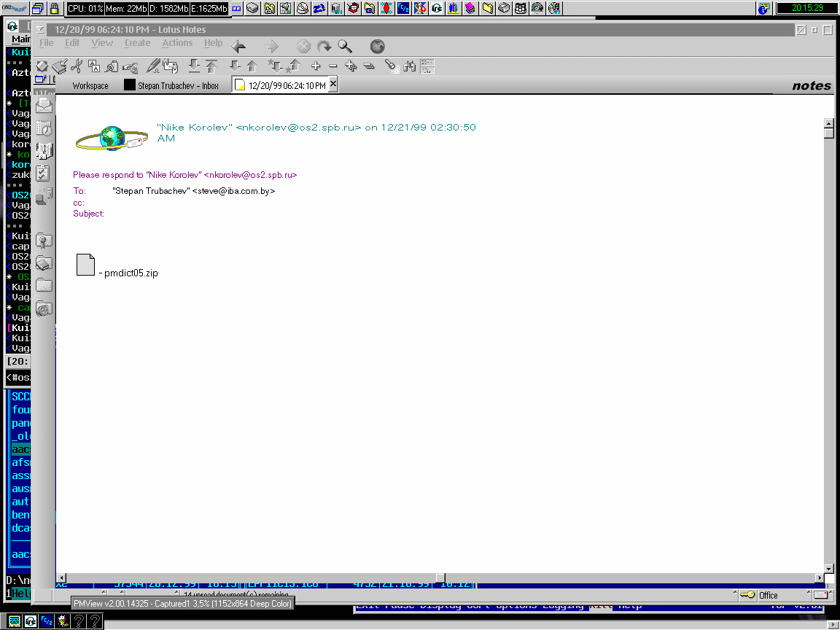
Task: Click the OS/2 Warp button in WarpCenter
Action: (x=15, y=8)
